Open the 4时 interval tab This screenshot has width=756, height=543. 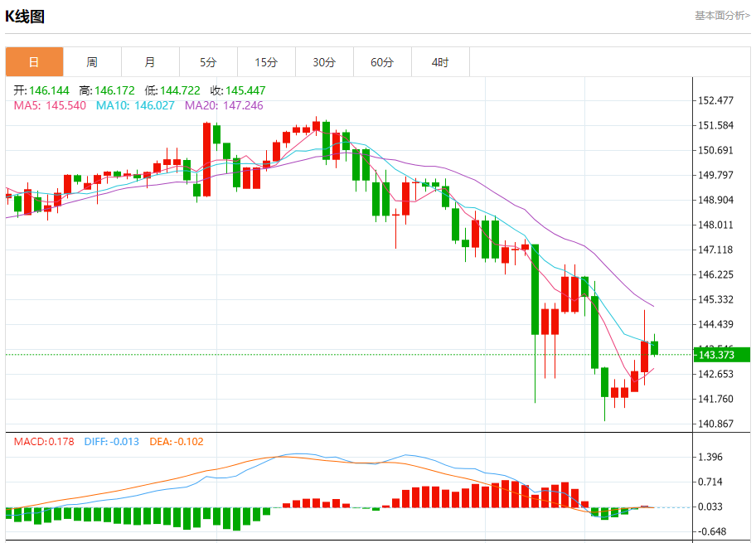pyautogui.click(x=440, y=61)
